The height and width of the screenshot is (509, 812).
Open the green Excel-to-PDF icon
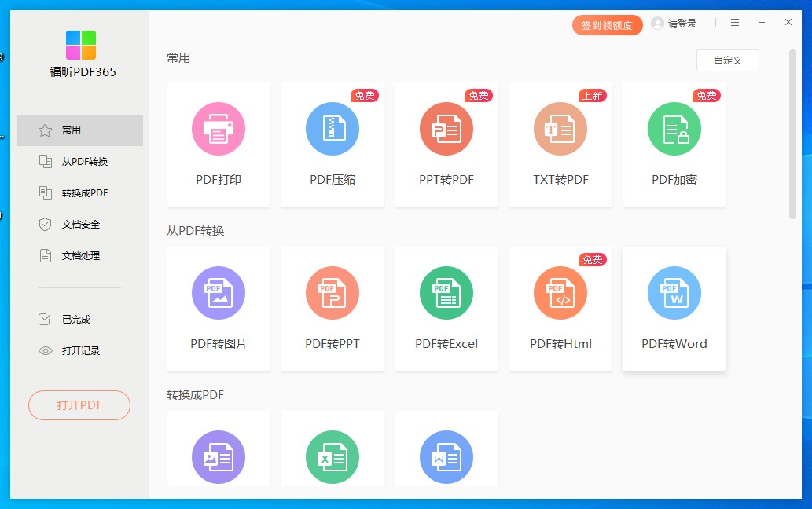pyautogui.click(x=333, y=457)
